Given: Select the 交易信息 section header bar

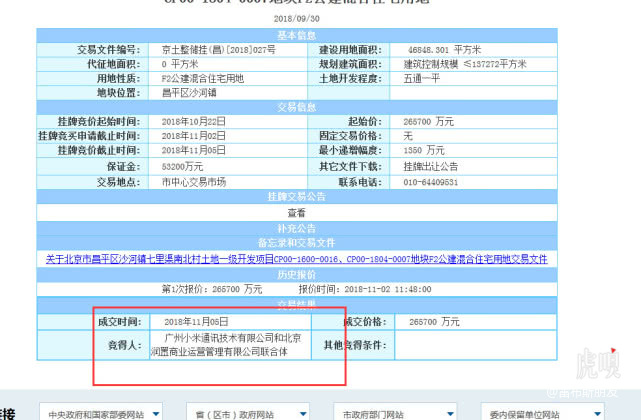Looking at the screenshot, I should pos(296,107).
